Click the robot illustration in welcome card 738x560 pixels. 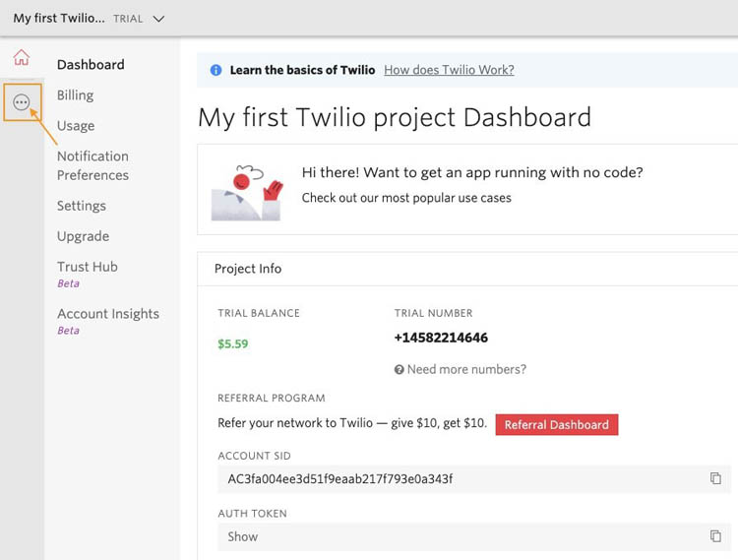tap(247, 193)
